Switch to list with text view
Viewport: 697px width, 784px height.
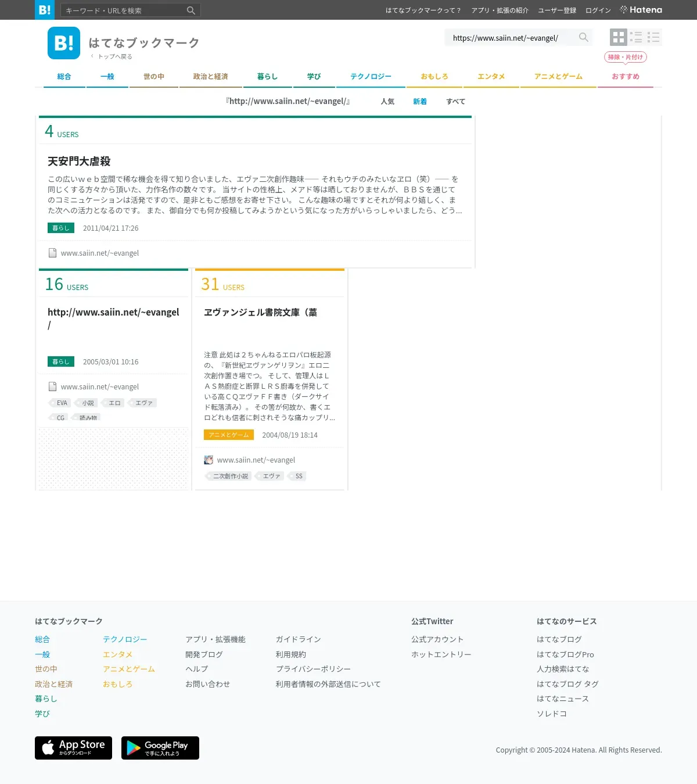pyautogui.click(x=636, y=37)
